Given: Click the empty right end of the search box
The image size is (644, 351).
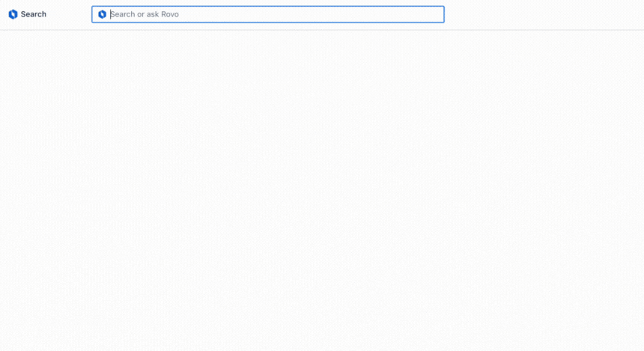Looking at the screenshot, I should [x=419, y=14].
